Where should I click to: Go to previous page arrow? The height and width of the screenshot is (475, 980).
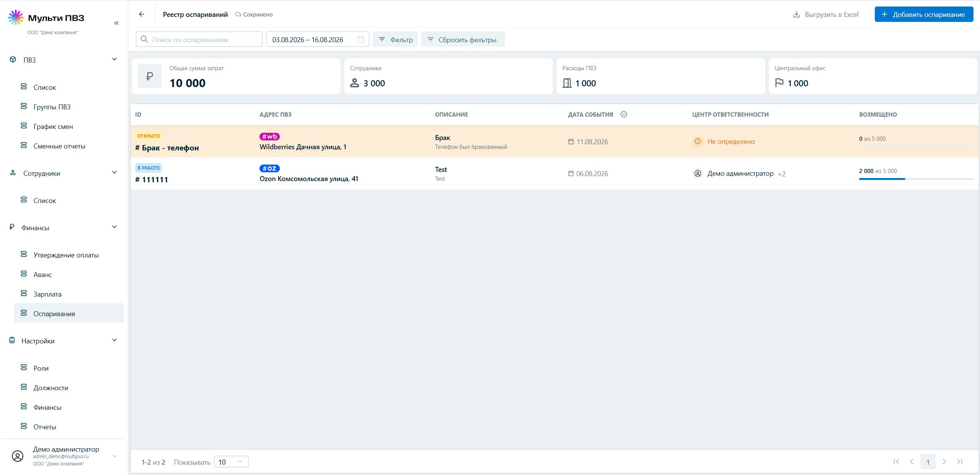(x=912, y=462)
